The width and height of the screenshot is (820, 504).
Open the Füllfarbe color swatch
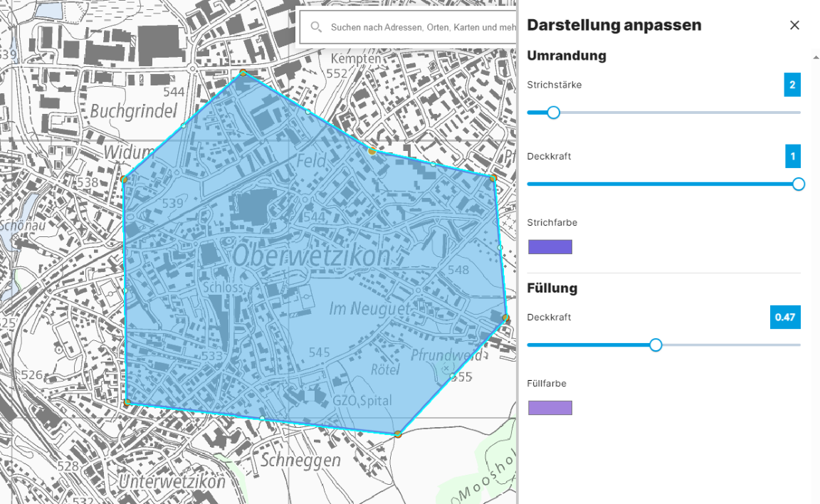(x=550, y=407)
